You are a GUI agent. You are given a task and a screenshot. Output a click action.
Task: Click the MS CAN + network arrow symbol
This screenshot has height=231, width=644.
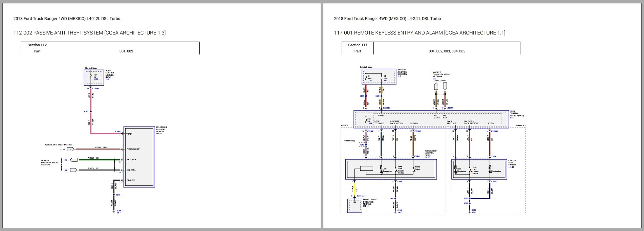coord(436,87)
